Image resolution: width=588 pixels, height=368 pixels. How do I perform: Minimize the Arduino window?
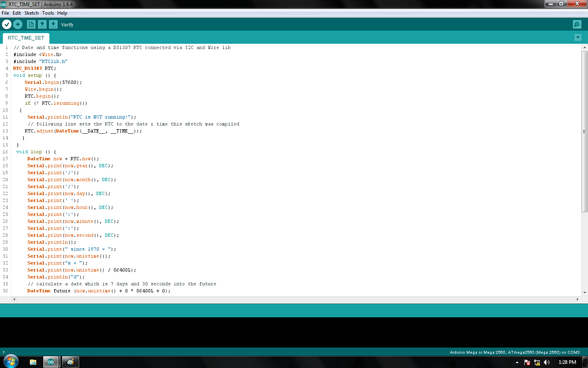[550, 4]
